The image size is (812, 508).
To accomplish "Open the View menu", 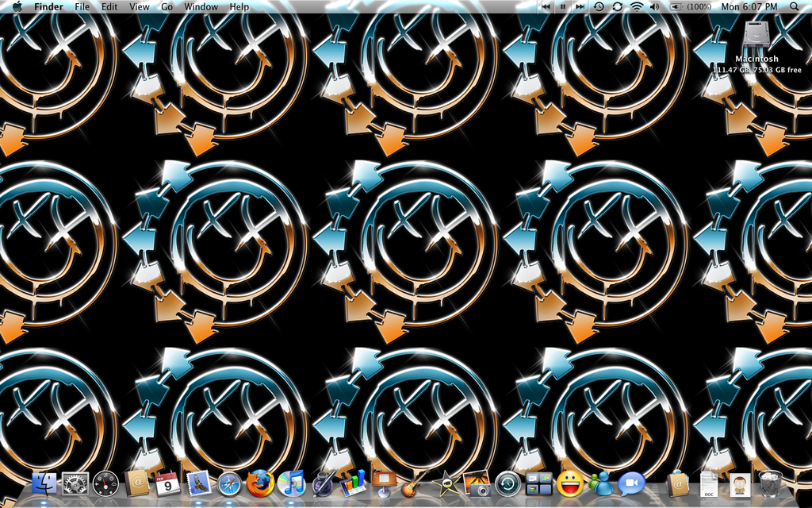I will click(140, 6).
